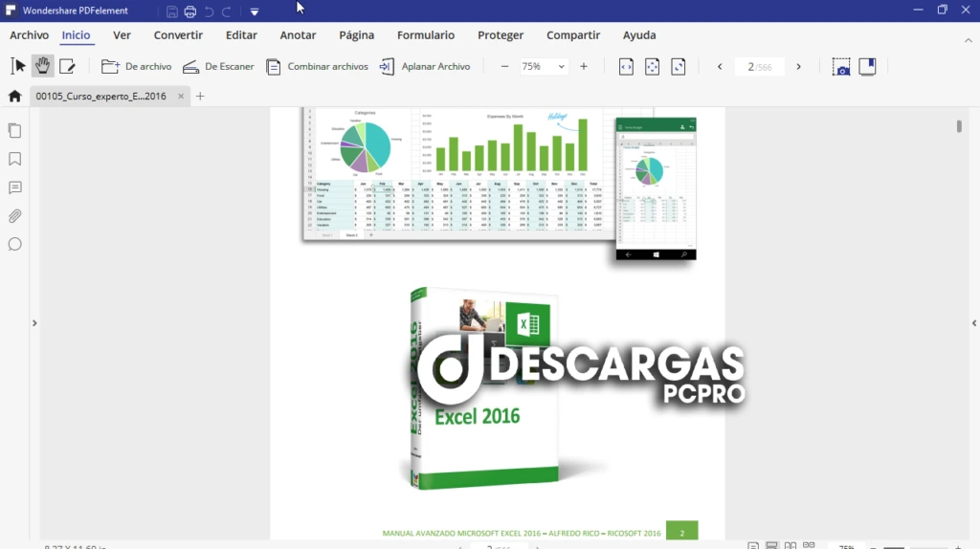Image resolution: width=980 pixels, height=549 pixels.
Task: Select the Hand pan tool
Action: pyautogui.click(x=42, y=66)
